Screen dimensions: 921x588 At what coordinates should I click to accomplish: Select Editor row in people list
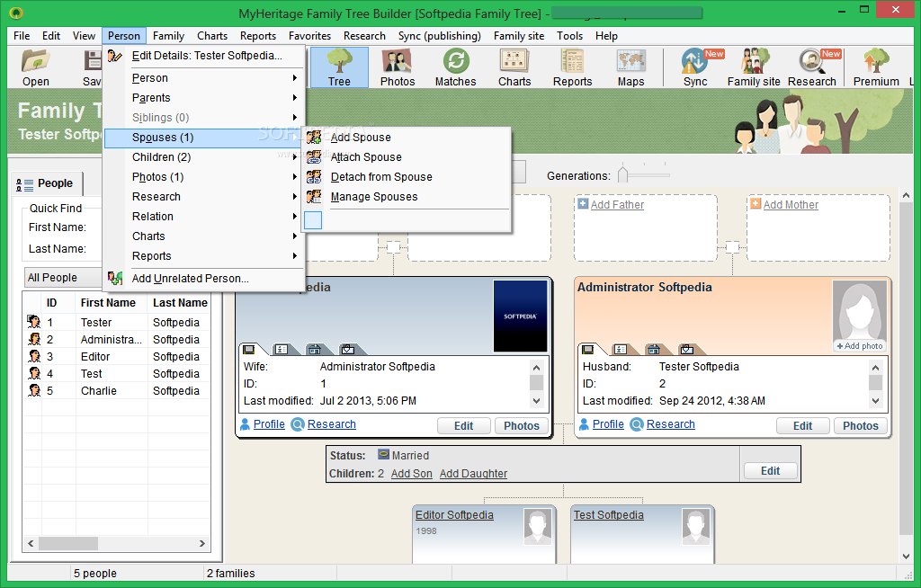tap(116, 357)
